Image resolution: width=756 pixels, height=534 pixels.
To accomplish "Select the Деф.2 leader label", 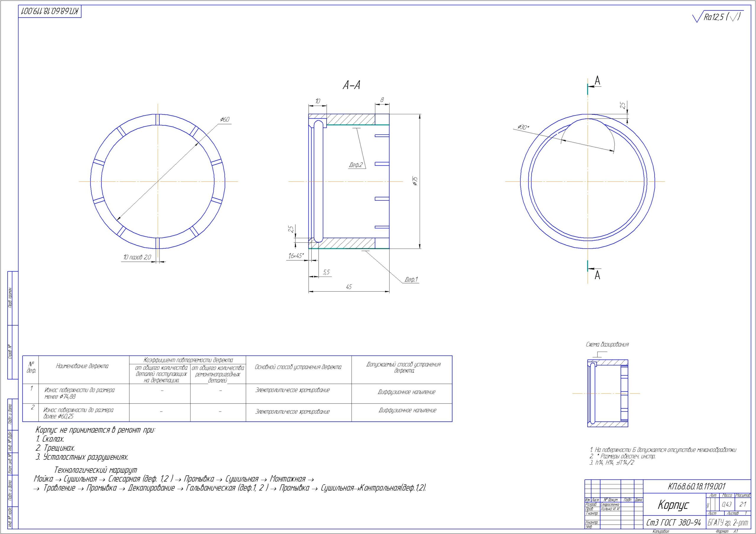I will tap(355, 165).
